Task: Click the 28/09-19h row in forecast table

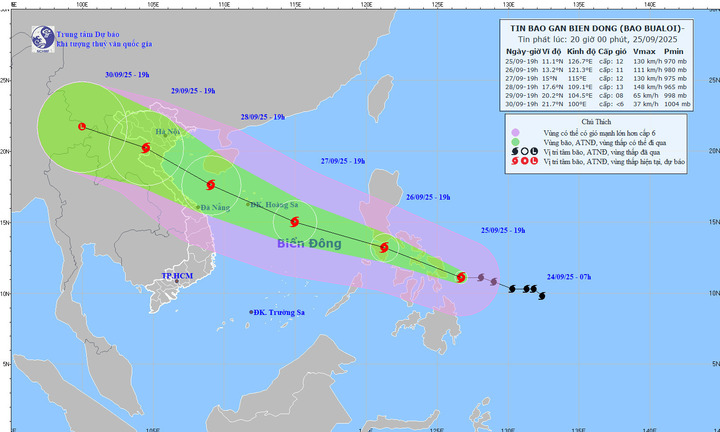Action: coord(597,87)
